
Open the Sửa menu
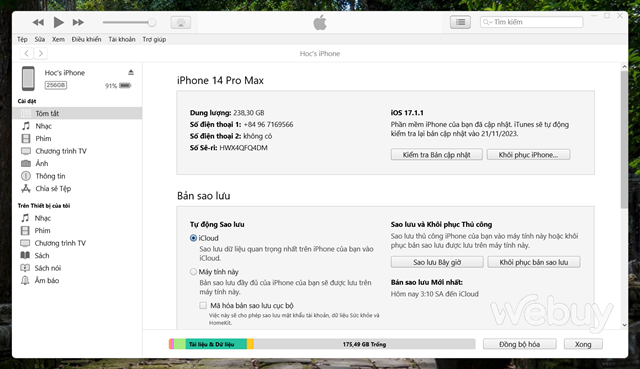[x=40, y=39]
